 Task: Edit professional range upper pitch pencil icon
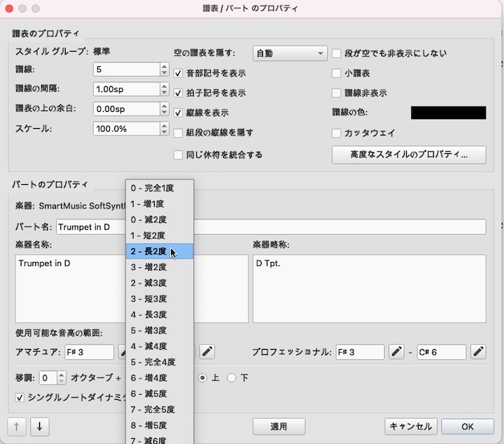(478, 352)
